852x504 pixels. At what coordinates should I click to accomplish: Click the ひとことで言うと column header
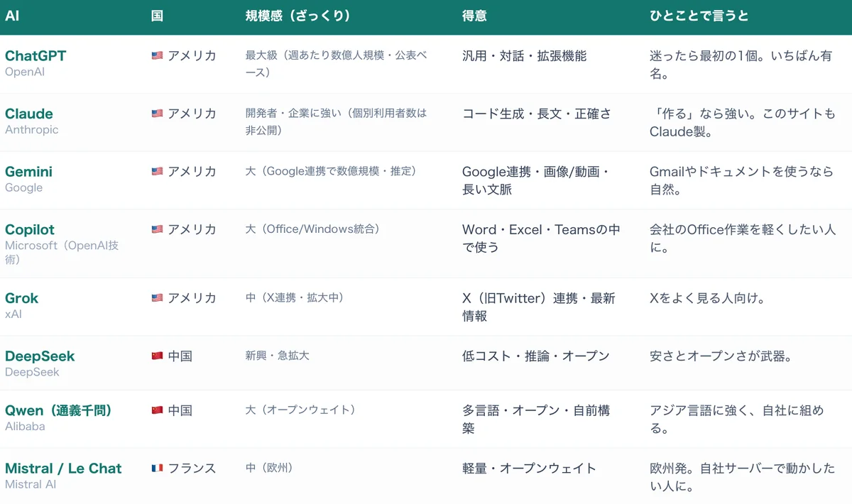point(699,16)
